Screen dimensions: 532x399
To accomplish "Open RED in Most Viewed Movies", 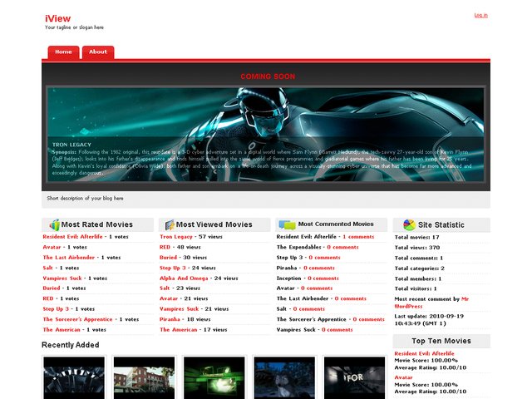I will 165,247.
